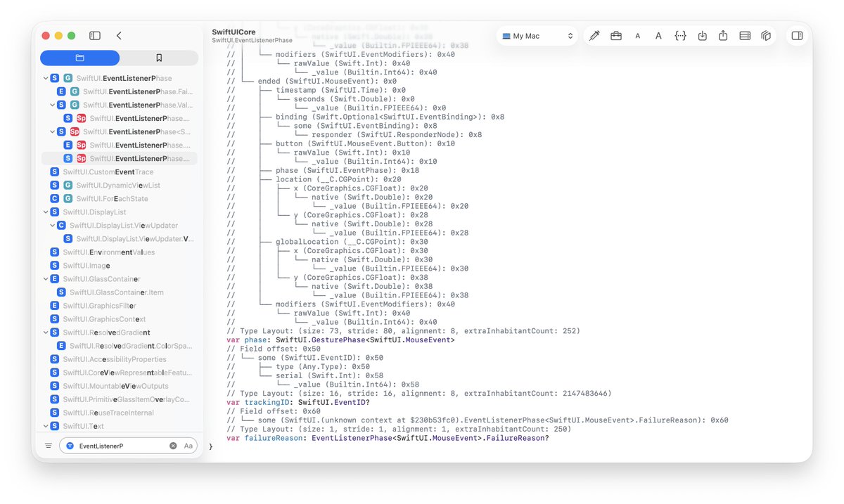This screenshot has height=504, width=844.
Task: Select SwiftUI.EventListenerPhase.Fai... enum row
Action: click(x=120, y=91)
